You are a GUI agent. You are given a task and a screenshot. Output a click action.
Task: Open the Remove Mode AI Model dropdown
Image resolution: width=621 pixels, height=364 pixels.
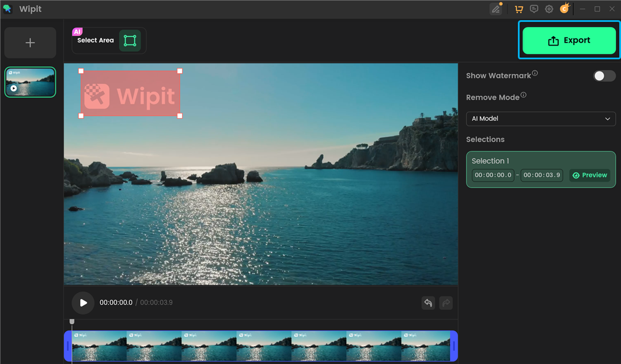(540, 119)
